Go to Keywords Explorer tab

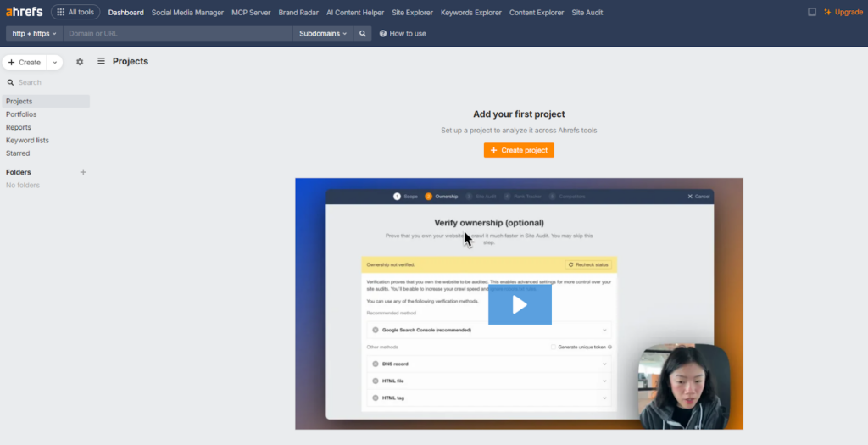pyautogui.click(x=471, y=13)
